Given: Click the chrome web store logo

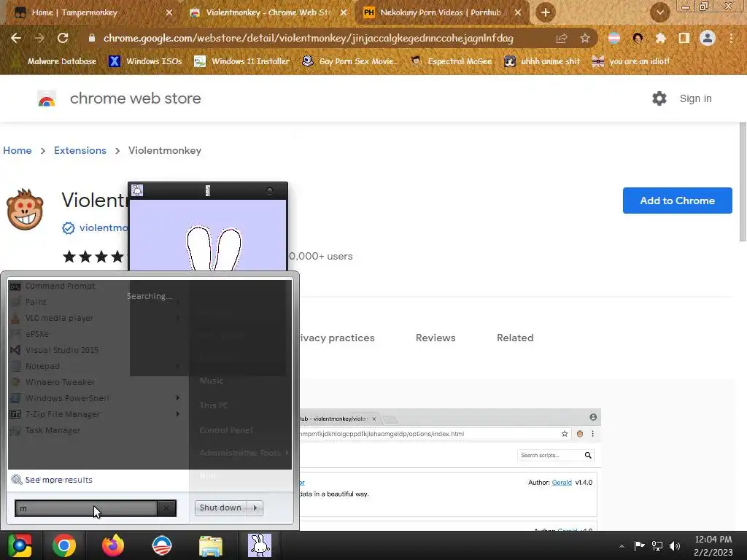Looking at the screenshot, I should point(120,98).
